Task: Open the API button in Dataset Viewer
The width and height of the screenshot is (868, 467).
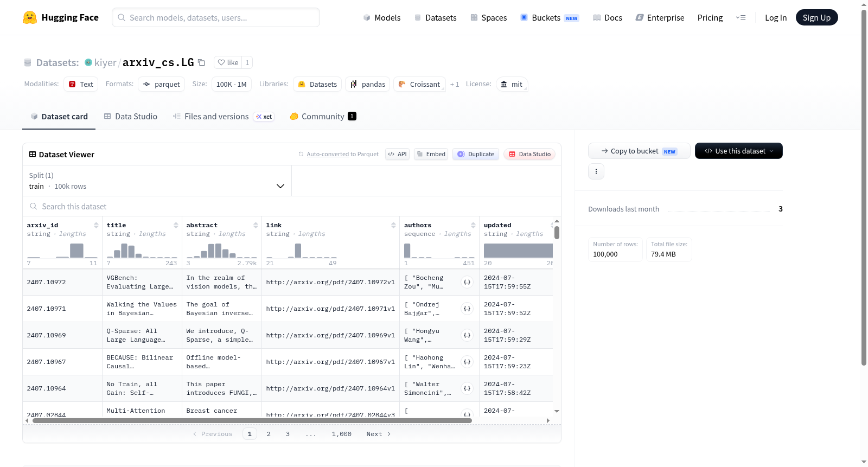Action: point(397,154)
